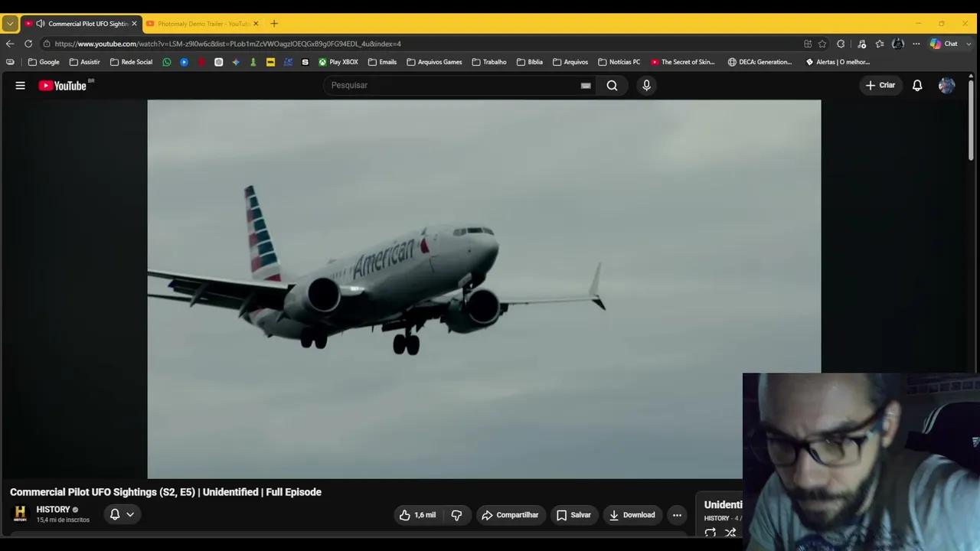Image resolution: width=980 pixels, height=551 pixels.
Task: Toggle playlist loop icon
Action: pyautogui.click(x=710, y=533)
